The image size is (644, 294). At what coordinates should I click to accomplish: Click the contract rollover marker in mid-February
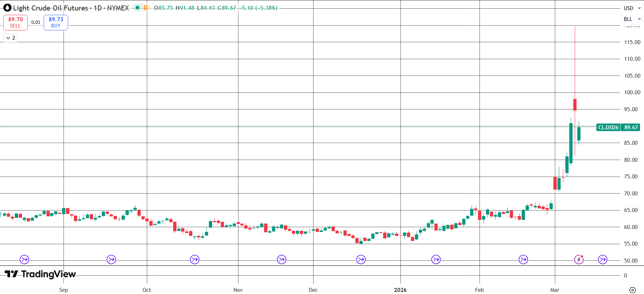[x=523, y=259]
